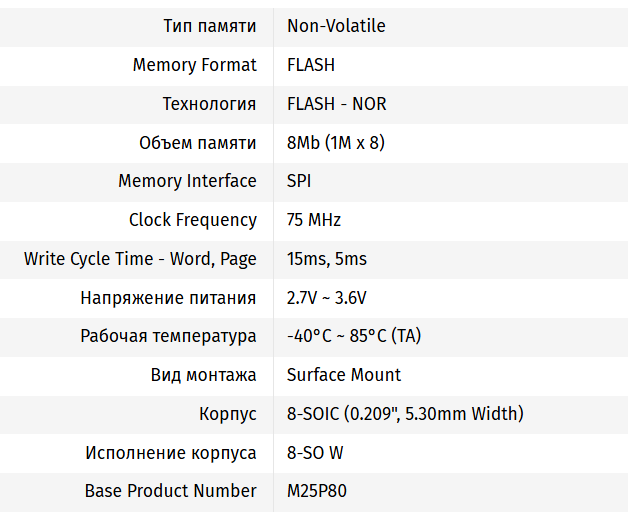Click the '75 MHz' frequency value
The height and width of the screenshot is (515, 628).
click(314, 220)
